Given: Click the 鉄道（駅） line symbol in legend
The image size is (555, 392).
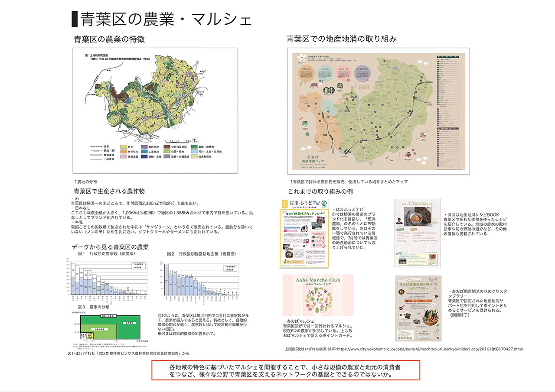Looking at the screenshot, I should click(x=96, y=151).
